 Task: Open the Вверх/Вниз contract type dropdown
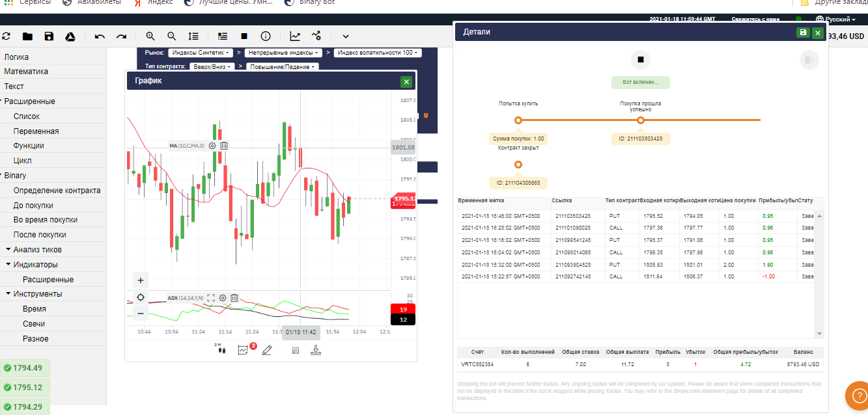pyautogui.click(x=211, y=66)
